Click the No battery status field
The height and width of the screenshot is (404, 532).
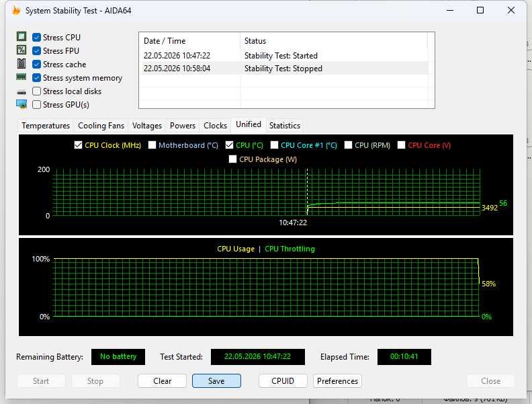point(118,357)
